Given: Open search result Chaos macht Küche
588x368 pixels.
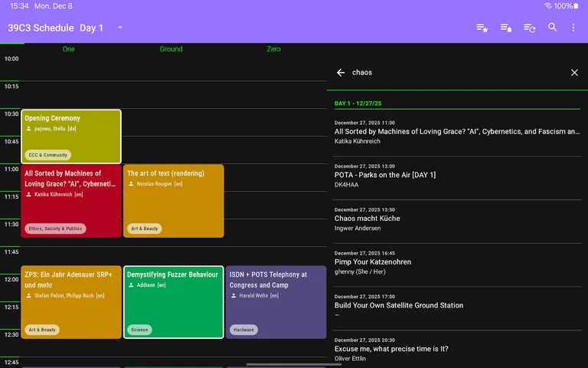Looking at the screenshot, I should [457, 219].
